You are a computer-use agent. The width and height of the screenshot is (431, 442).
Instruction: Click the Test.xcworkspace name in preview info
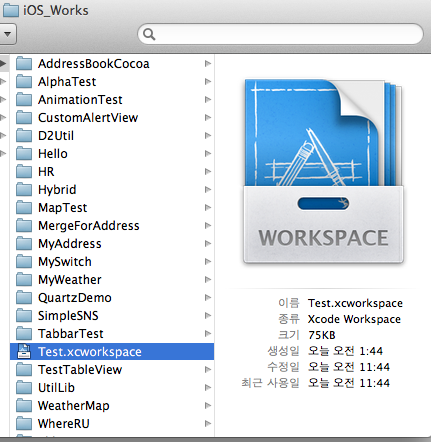pos(355,303)
